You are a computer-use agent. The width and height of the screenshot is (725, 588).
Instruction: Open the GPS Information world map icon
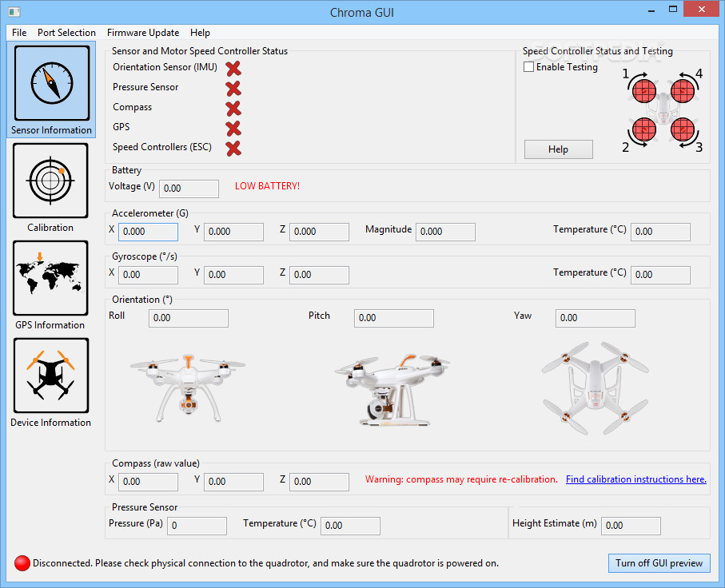pyautogui.click(x=50, y=278)
